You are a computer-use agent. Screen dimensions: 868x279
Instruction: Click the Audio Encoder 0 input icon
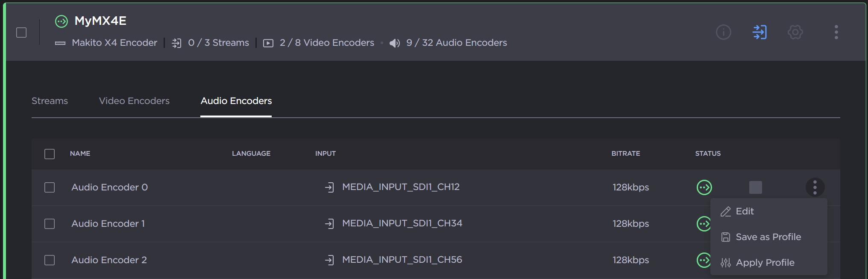point(329,187)
